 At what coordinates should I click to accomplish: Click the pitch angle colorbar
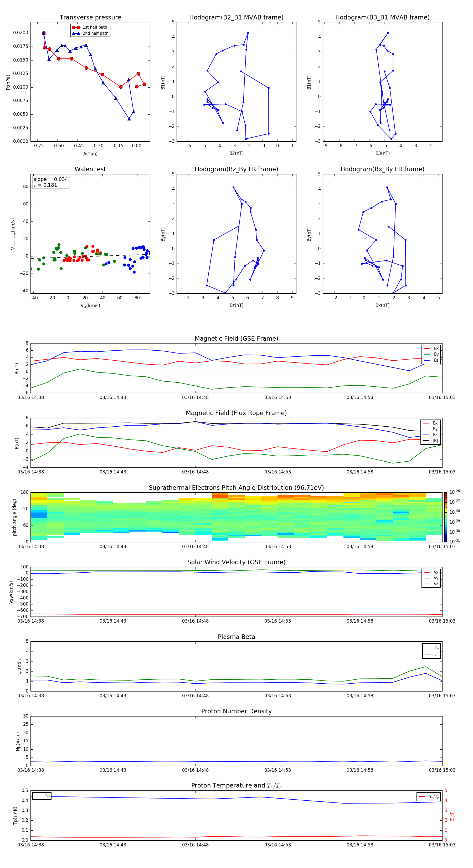[x=446, y=517]
